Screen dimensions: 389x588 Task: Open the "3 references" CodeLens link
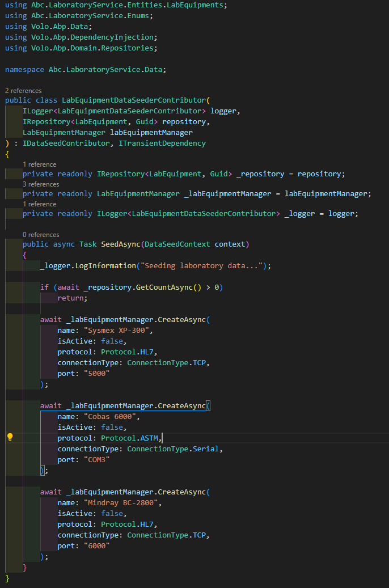(41, 184)
